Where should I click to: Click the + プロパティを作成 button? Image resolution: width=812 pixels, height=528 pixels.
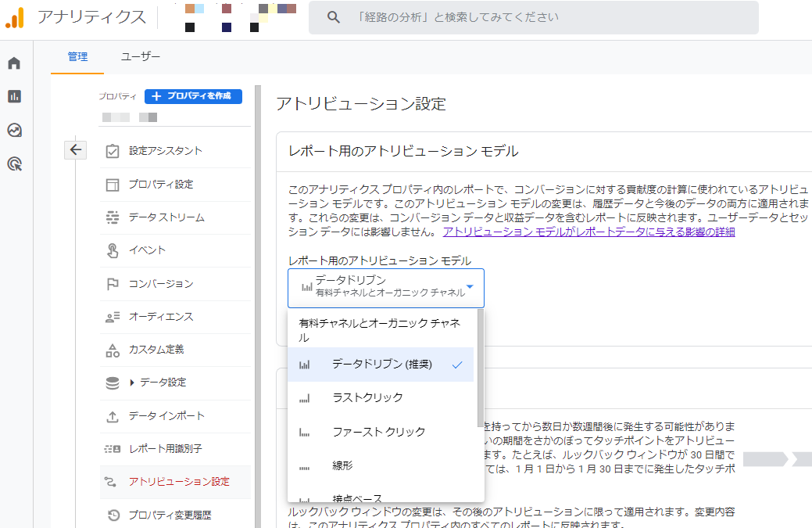(193, 96)
